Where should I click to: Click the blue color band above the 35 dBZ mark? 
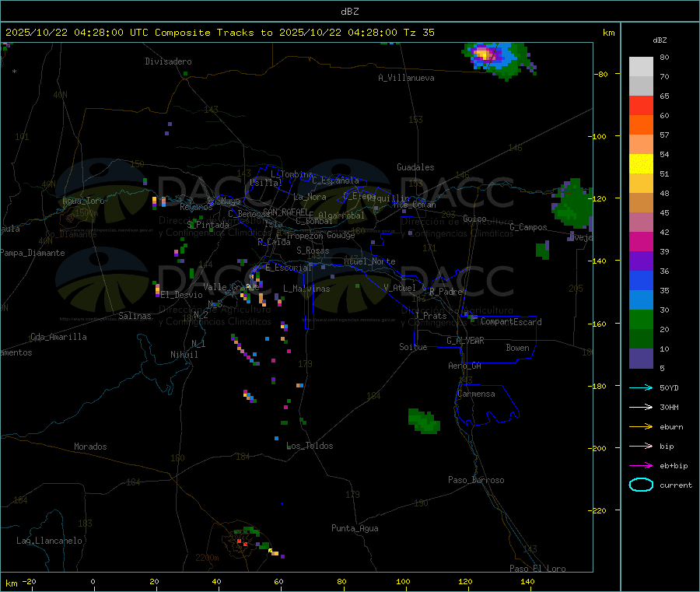click(641, 280)
